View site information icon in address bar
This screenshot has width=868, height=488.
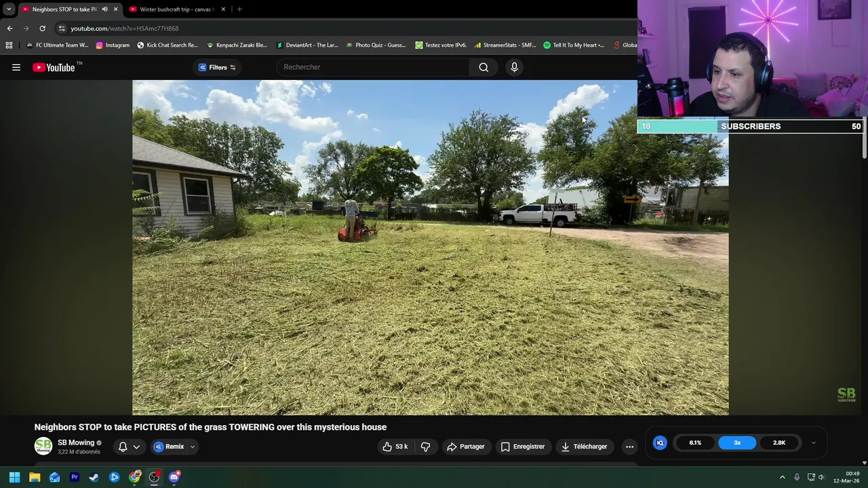click(x=62, y=28)
